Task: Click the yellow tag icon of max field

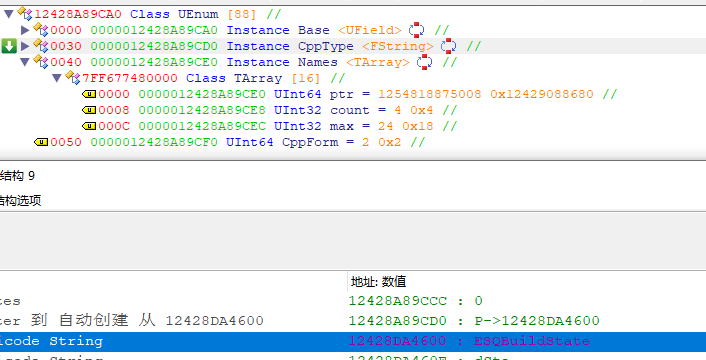Action: point(89,126)
